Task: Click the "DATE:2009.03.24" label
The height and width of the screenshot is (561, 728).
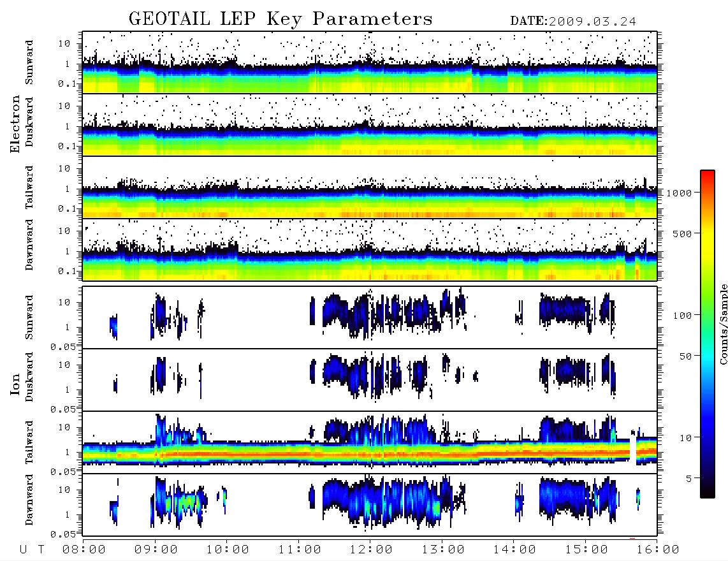Action: coord(573,22)
